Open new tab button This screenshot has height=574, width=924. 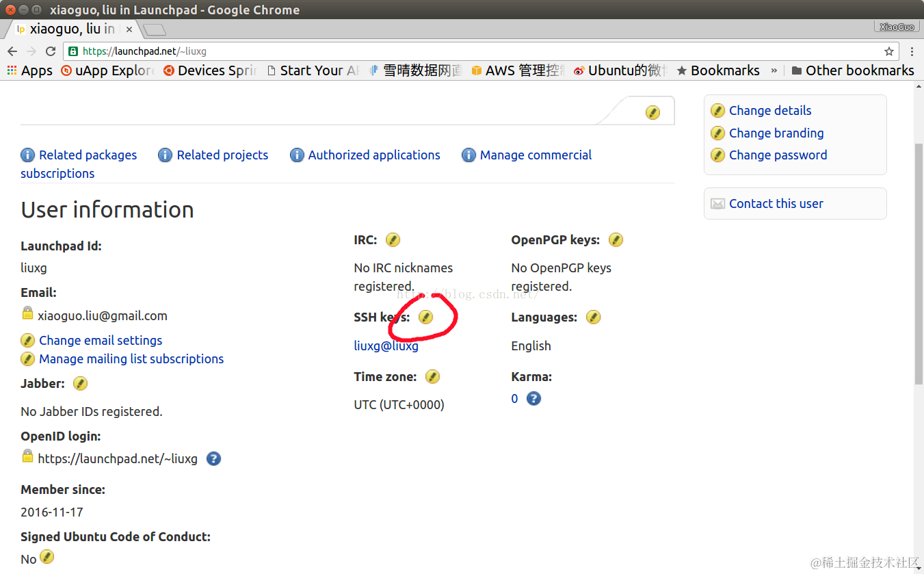tap(155, 30)
